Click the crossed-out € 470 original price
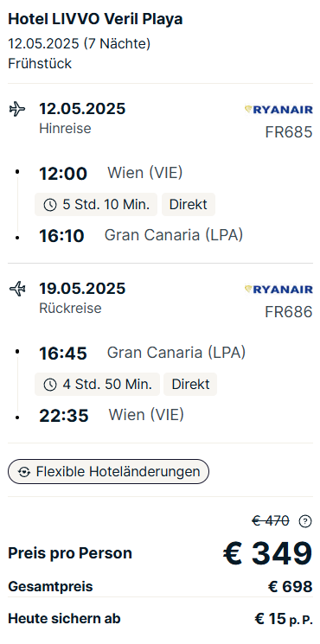This screenshot has width=320, height=644. click(x=271, y=520)
